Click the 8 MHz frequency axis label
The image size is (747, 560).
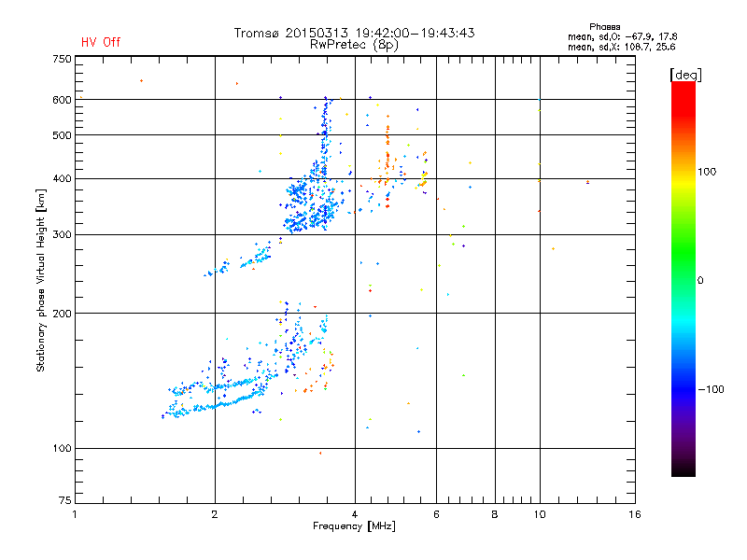click(495, 514)
